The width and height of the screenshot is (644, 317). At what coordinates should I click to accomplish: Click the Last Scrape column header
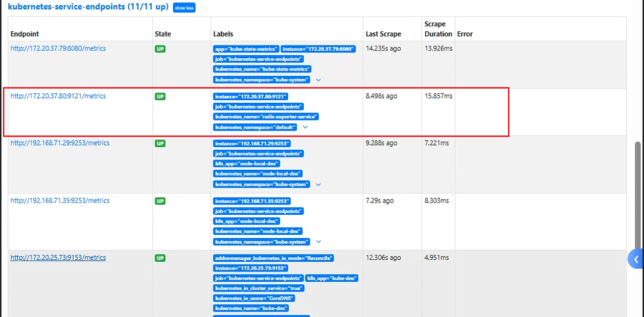(383, 34)
